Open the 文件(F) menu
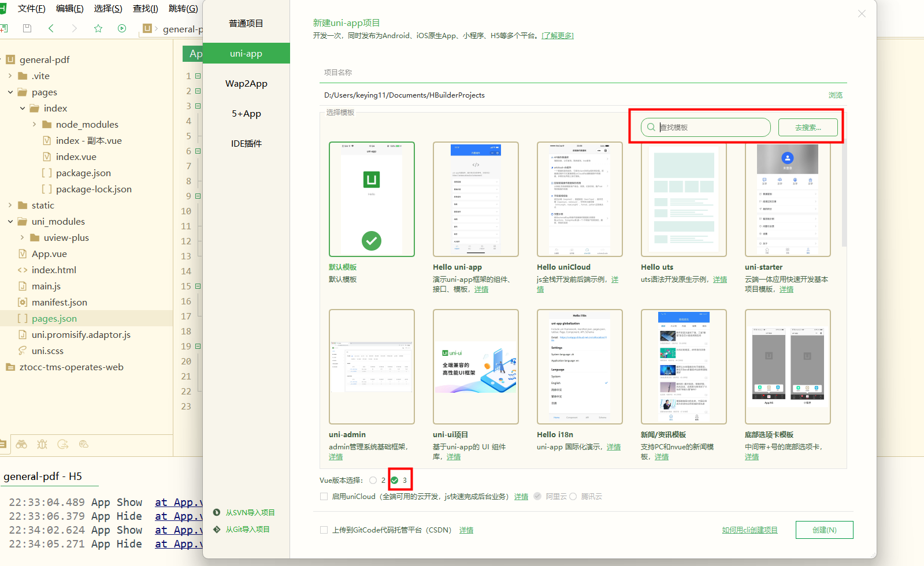The image size is (924, 566). 32,9
